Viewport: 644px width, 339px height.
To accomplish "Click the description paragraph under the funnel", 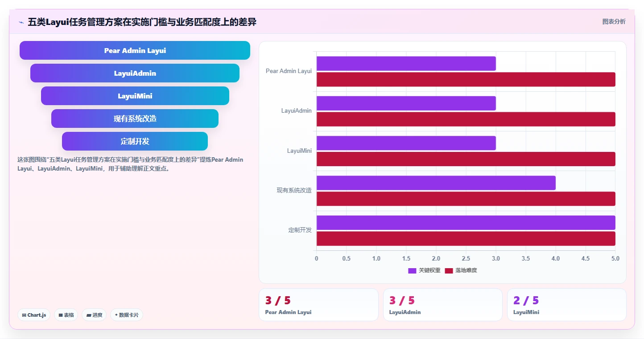I will pos(130,164).
